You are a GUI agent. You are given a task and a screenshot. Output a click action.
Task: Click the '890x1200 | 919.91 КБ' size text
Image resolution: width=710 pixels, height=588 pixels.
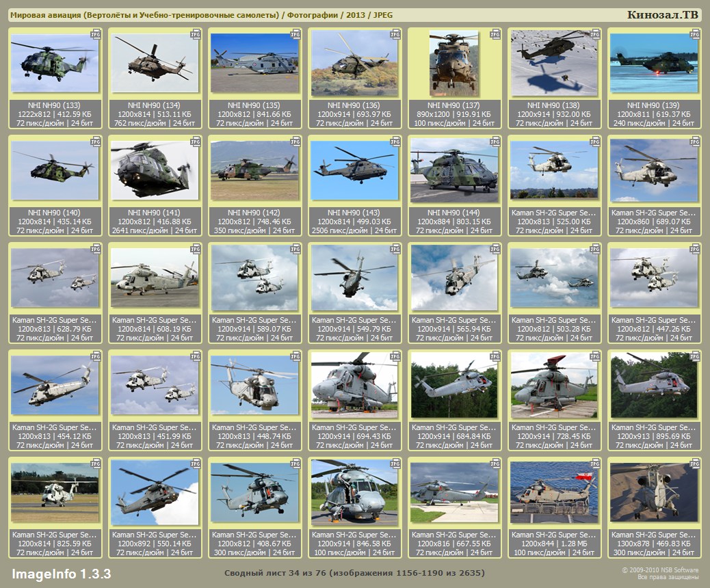(454, 114)
